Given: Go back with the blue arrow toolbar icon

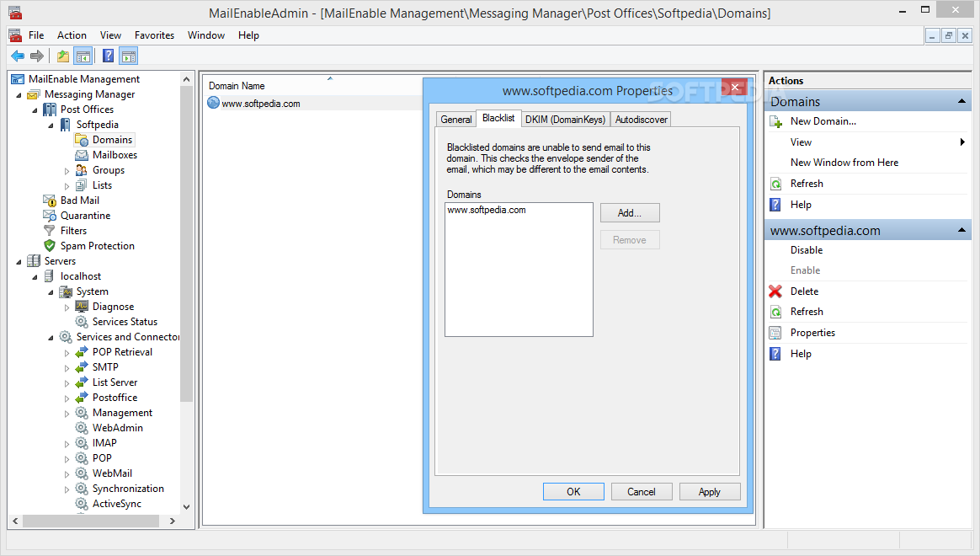Looking at the screenshot, I should tap(18, 56).
